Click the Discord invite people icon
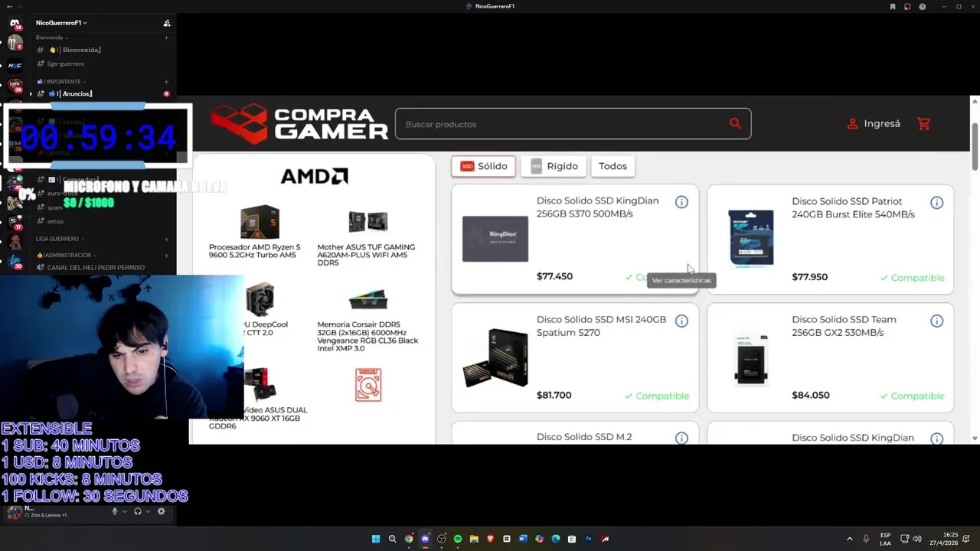 [x=167, y=23]
